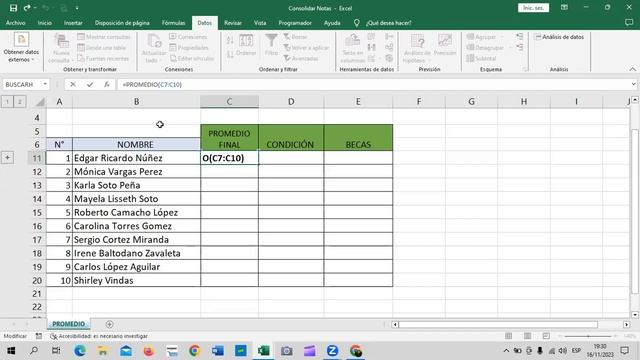Click the Select All corner triangle

pyautogui.click(x=40, y=102)
